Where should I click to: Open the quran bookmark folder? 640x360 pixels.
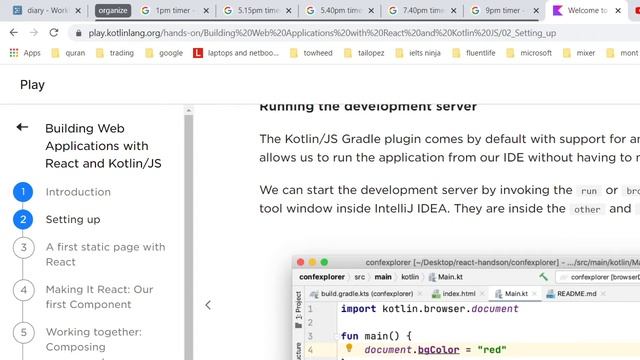pos(68,53)
